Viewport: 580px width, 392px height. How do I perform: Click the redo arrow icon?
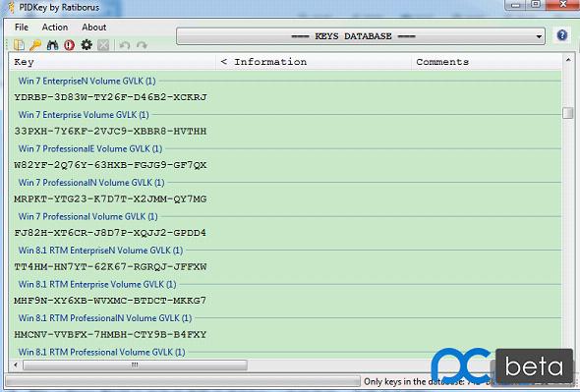point(142,45)
